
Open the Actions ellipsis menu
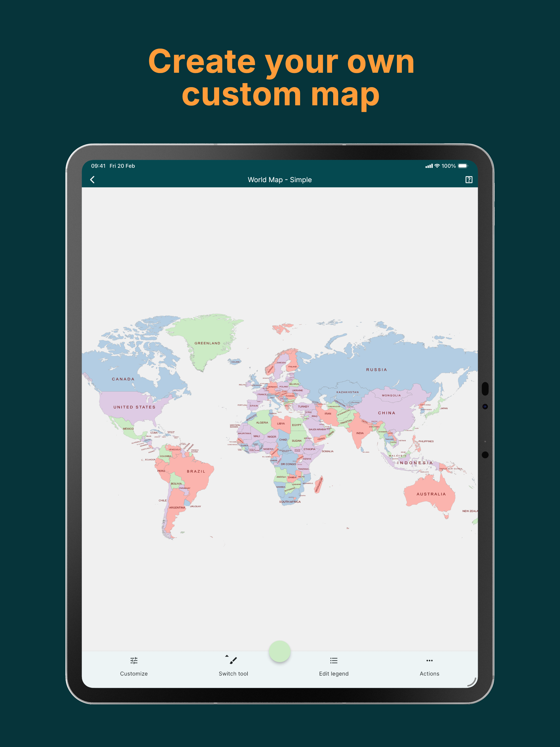pyautogui.click(x=429, y=660)
